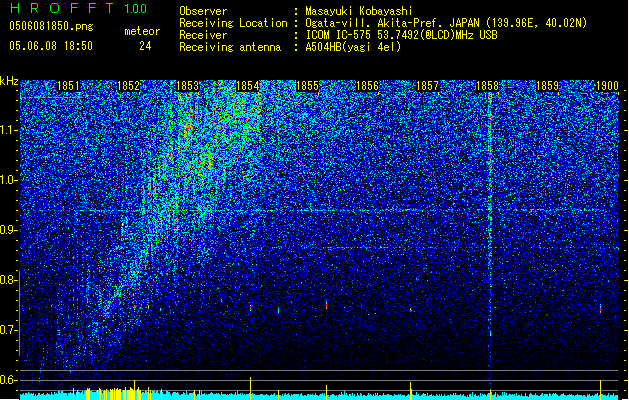629x400 pixels.
Task: Click the 1859 time marker
Action: (548, 86)
